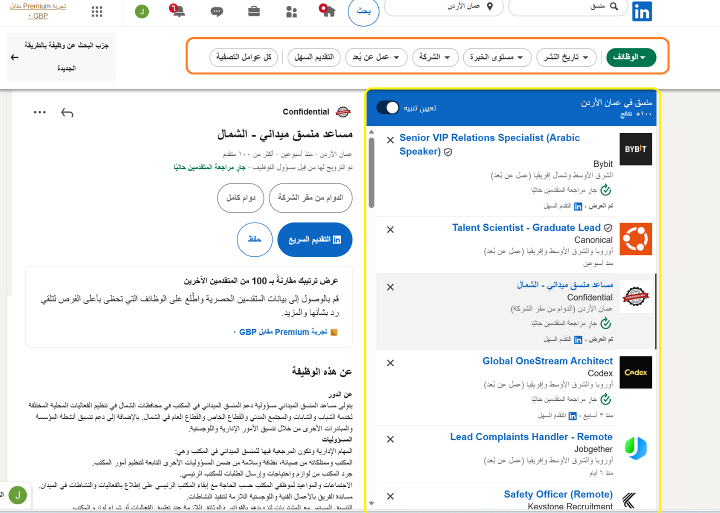Click scroll down arrow of job list
The height and width of the screenshot is (513, 720).
pos(371,503)
